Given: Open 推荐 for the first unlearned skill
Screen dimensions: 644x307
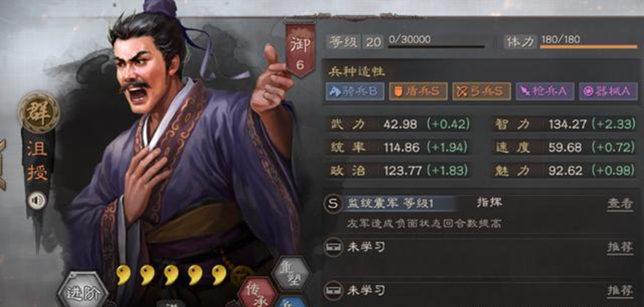Looking at the screenshot, I should point(620,247).
